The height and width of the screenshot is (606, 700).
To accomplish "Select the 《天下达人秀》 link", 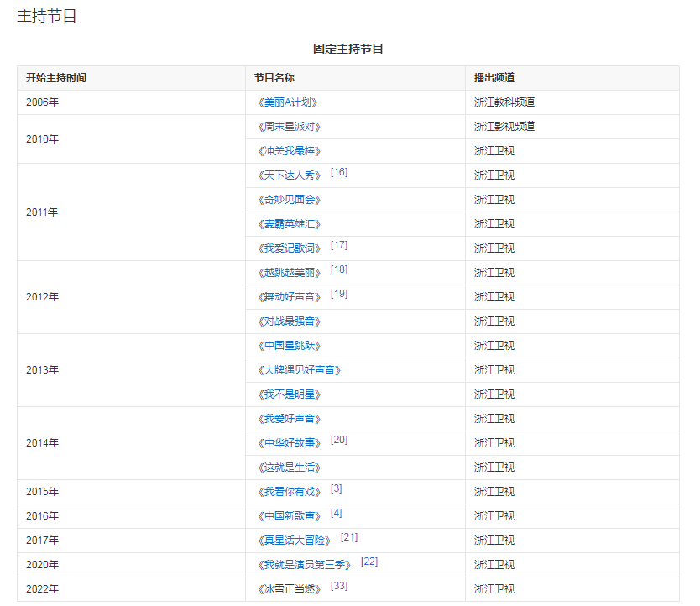I will coord(288,175).
